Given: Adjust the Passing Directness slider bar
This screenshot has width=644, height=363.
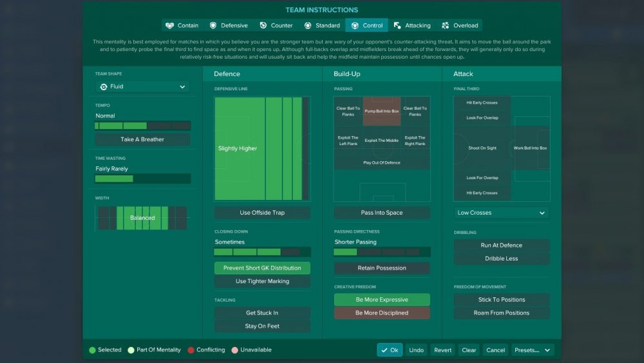Looking at the screenshot, I should [x=382, y=252].
